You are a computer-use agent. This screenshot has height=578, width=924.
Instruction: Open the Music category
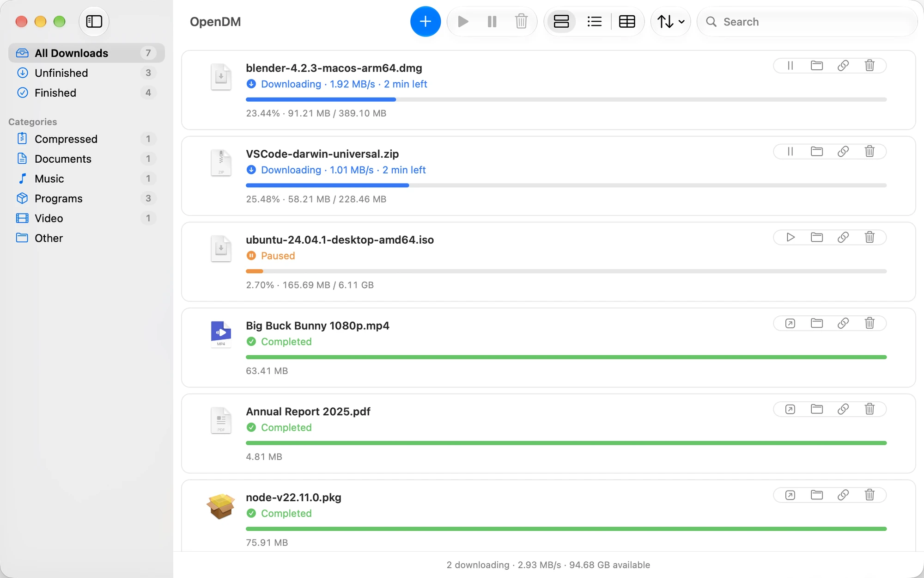[x=86, y=178]
